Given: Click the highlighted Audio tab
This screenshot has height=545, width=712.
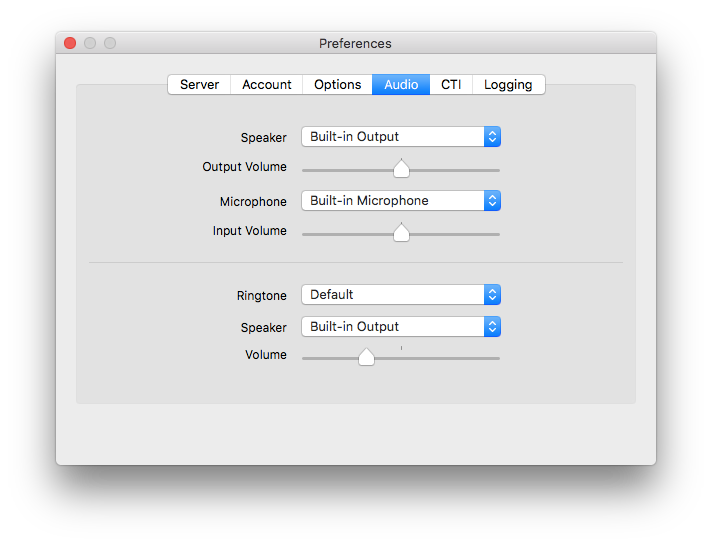Looking at the screenshot, I should [x=401, y=85].
